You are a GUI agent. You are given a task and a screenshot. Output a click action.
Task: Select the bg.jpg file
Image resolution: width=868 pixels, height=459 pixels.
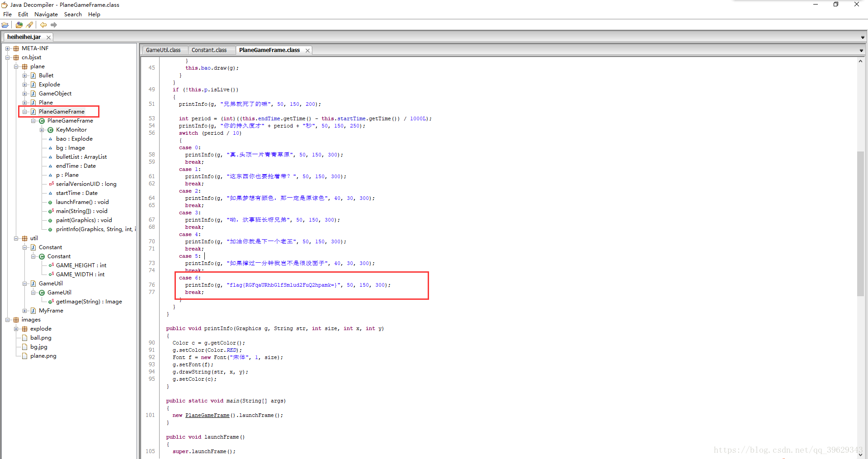pos(39,347)
